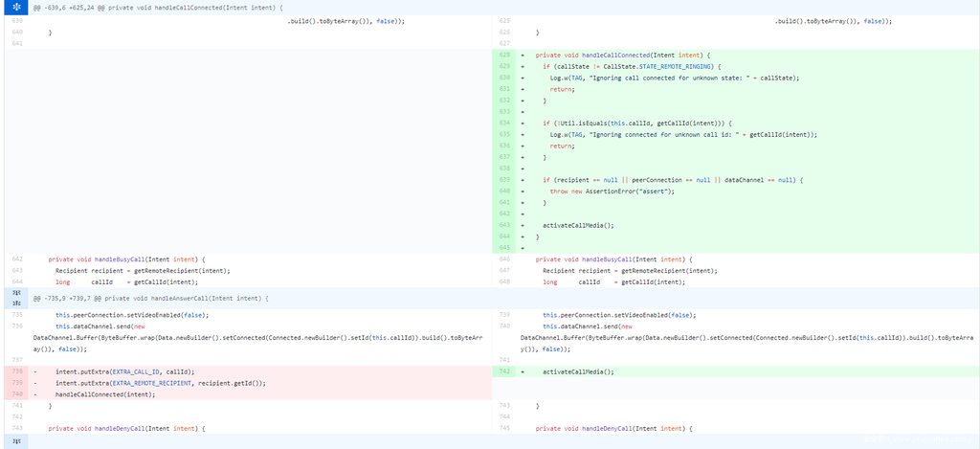The image size is (980, 449).
Task: Select added line number 628
Action: (x=504, y=55)
